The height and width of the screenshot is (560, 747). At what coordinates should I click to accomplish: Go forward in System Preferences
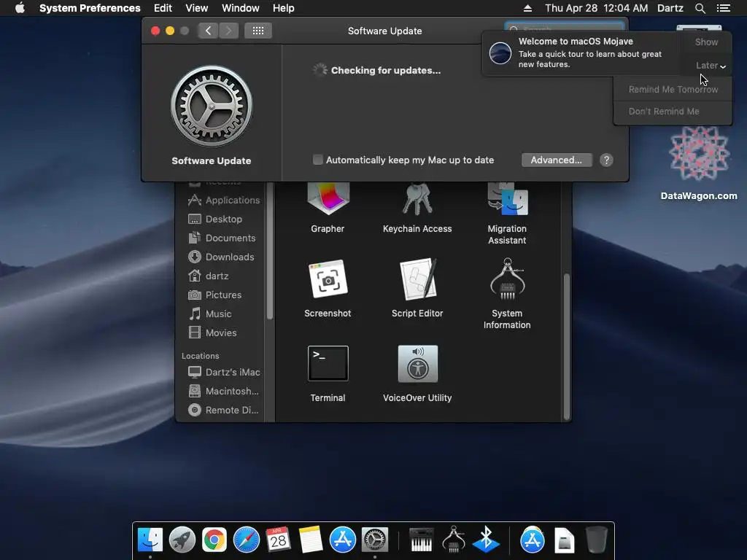click(228, 31)
